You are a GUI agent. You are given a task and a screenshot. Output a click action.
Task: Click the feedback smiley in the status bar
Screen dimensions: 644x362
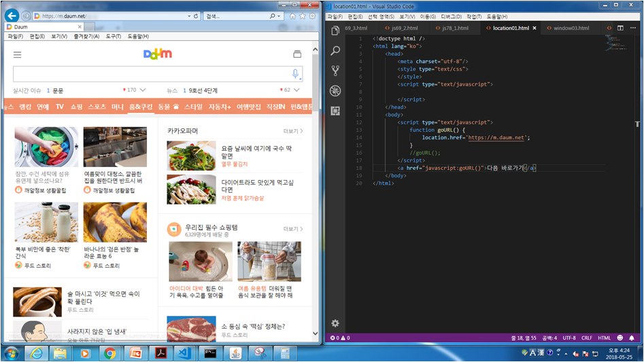[620, 338]
